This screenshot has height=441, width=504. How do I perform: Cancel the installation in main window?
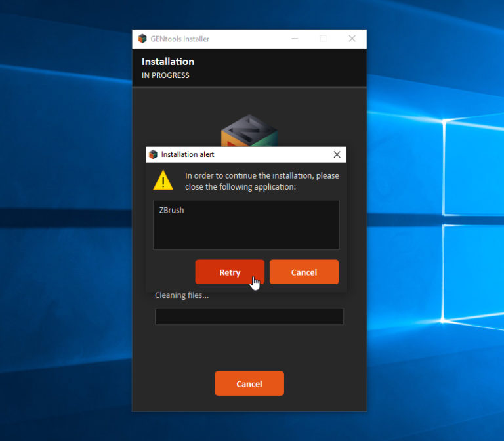pos(249,383)
